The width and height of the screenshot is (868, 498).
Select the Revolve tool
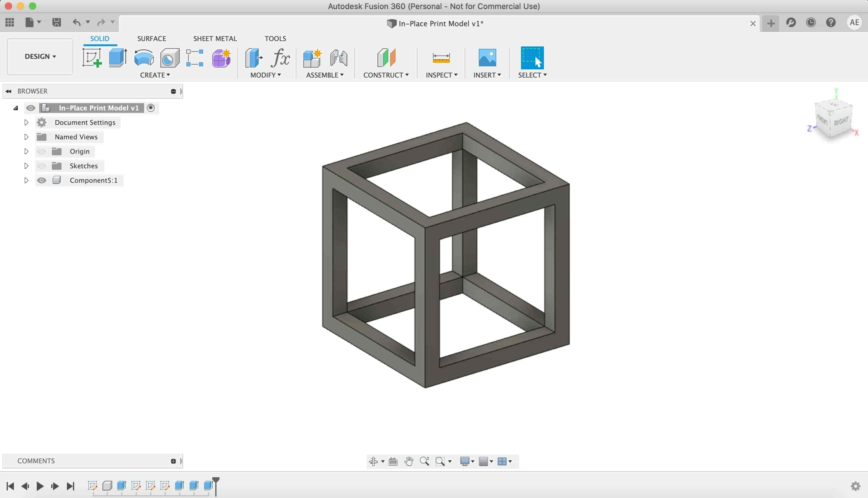click(144, 57)
